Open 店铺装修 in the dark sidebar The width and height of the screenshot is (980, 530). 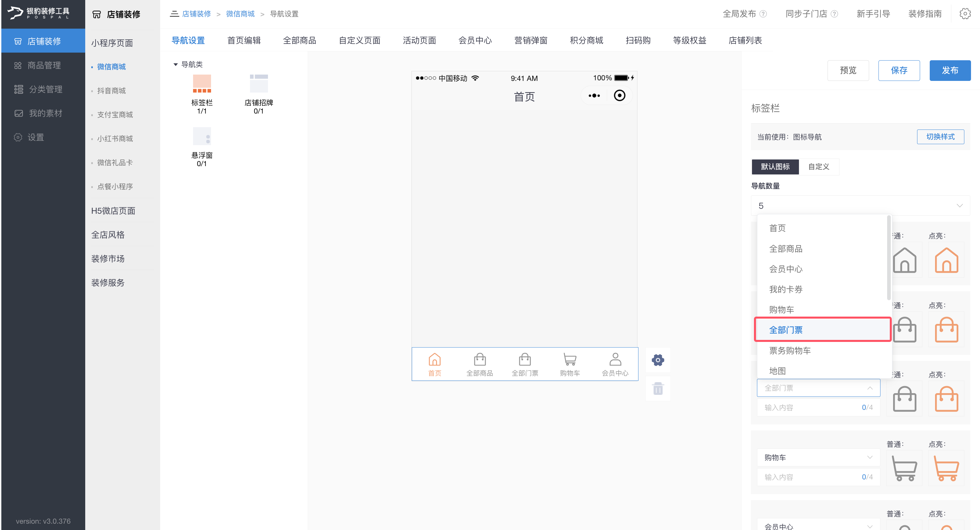(43, 41)
